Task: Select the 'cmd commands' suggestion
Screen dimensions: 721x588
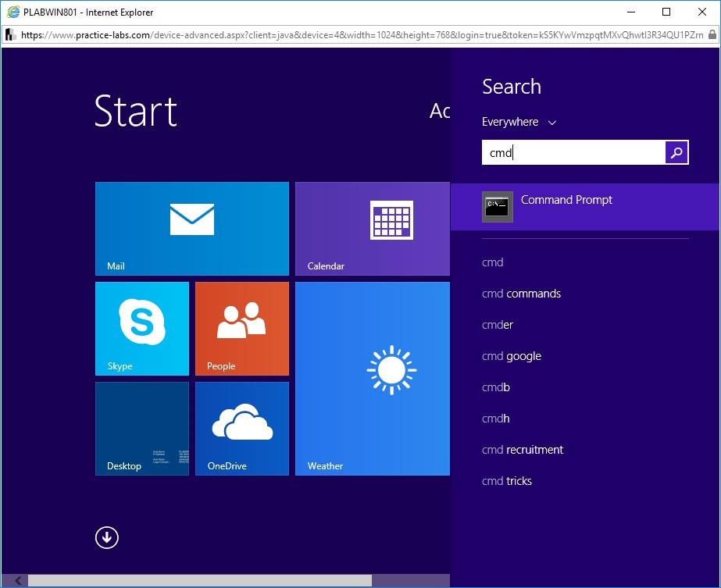Action: tap(521, 294)
